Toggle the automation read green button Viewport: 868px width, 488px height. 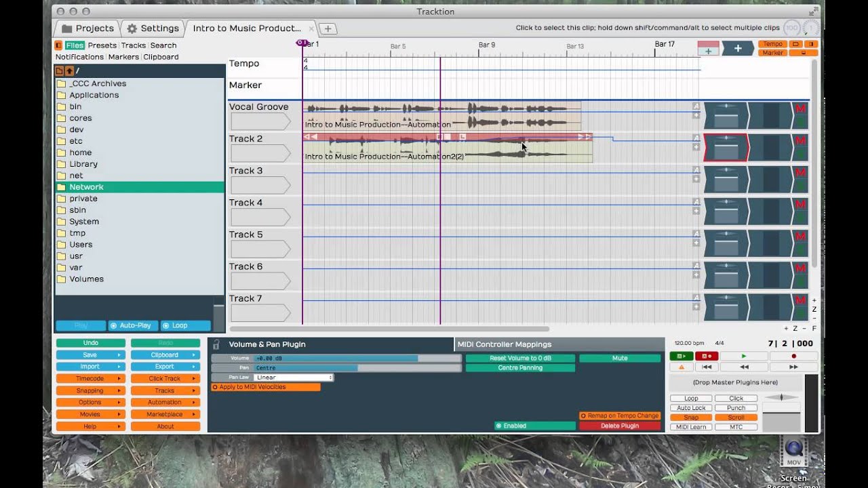[682, 356]
